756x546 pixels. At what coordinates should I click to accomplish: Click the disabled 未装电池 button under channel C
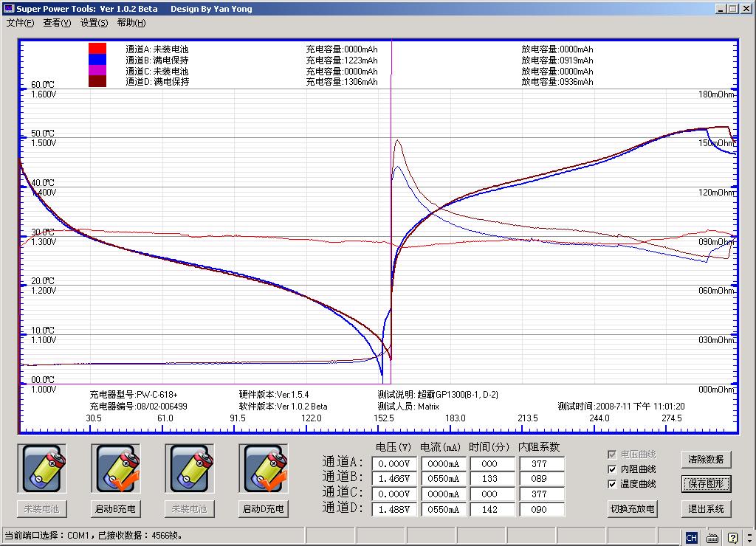point(190,509)
